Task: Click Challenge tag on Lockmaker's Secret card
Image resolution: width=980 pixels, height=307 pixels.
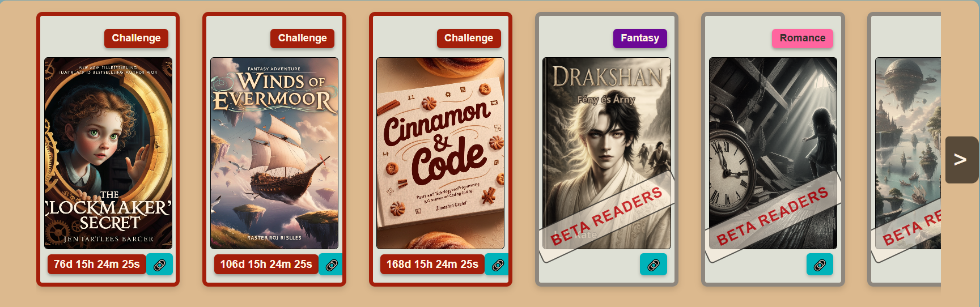Action: coord(136,39)
